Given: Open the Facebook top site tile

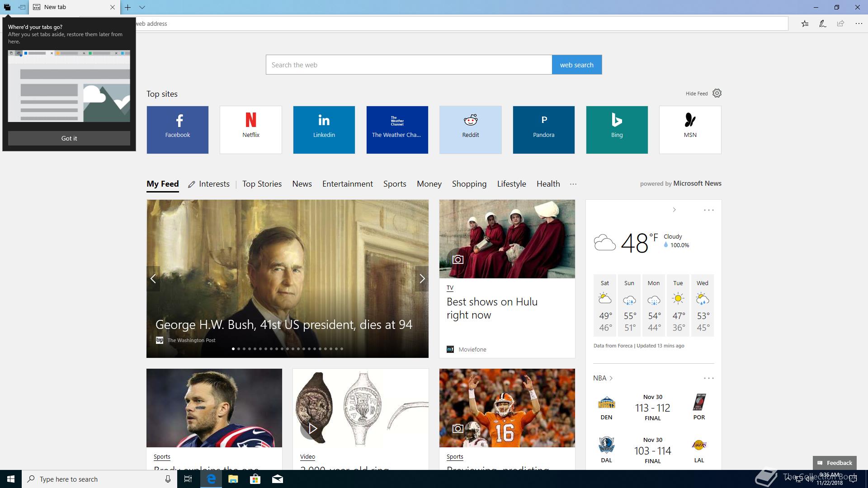Looking at the screenshot, I should coord(178,130).
